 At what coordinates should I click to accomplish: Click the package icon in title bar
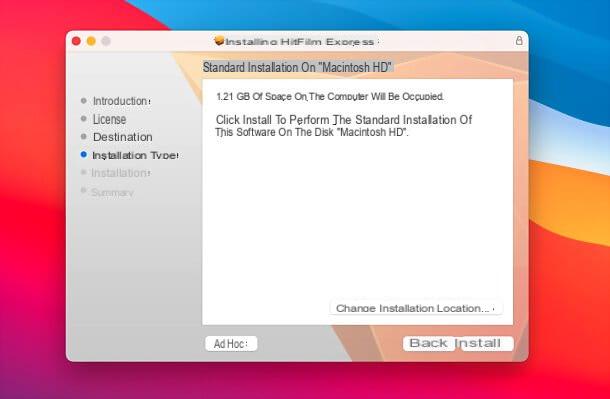click(219, 40)
